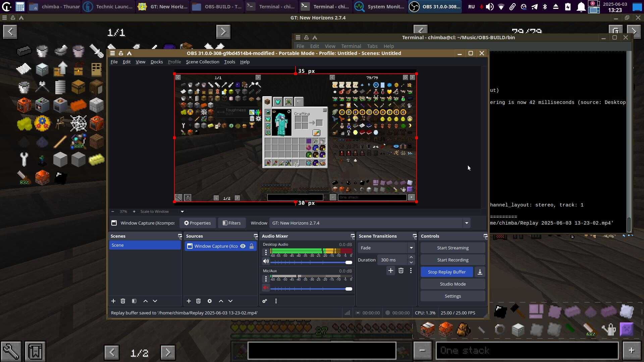Click Stop Replay Buffer button
The width and height of the screenshot is (644, 362).
446,272
